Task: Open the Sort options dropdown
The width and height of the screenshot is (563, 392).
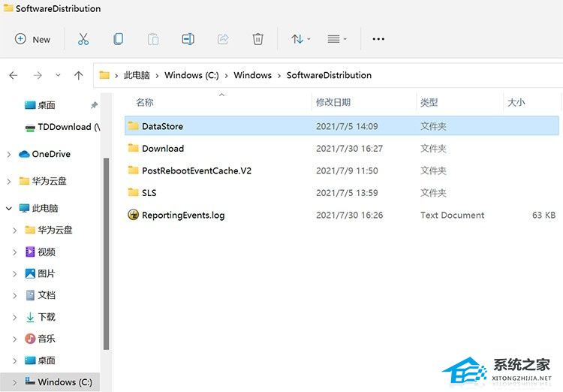Action: 301,39
